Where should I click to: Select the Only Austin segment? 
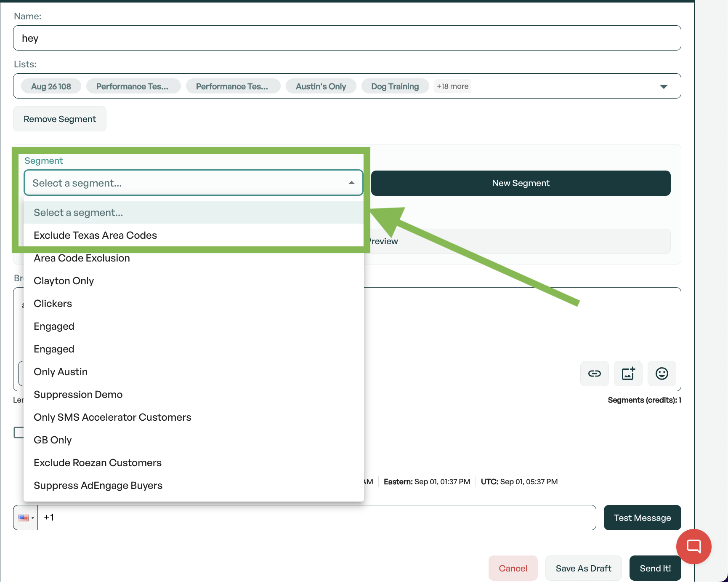pos(194,371)
